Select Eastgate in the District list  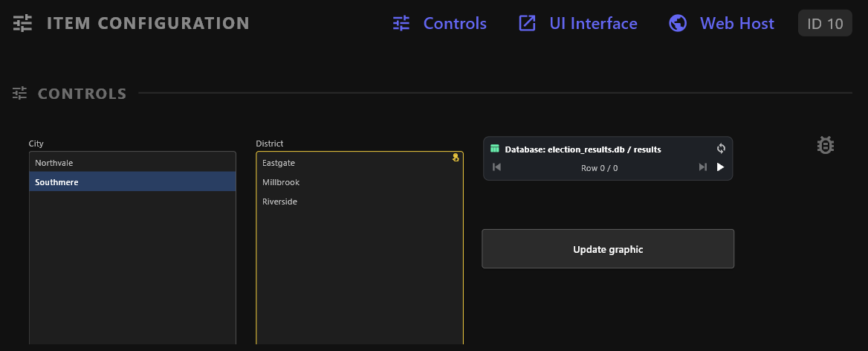(359, 163)
